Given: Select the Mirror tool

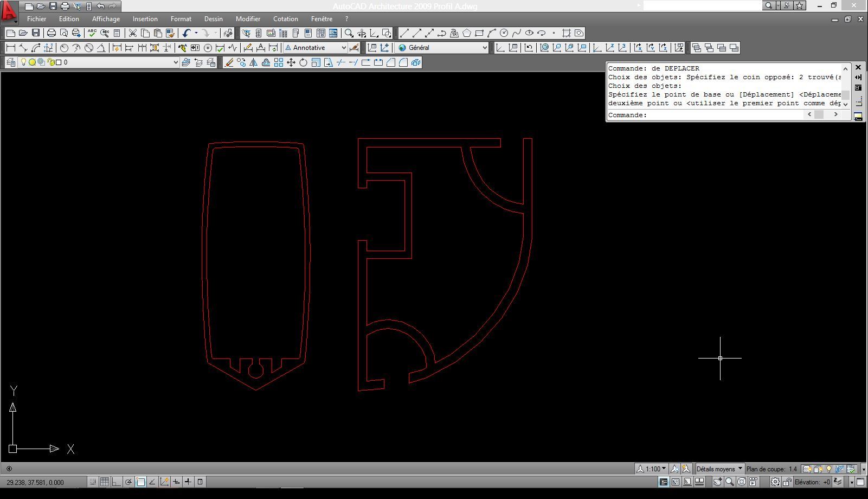Looking at the screenshot, I should (x=254, y=62).
